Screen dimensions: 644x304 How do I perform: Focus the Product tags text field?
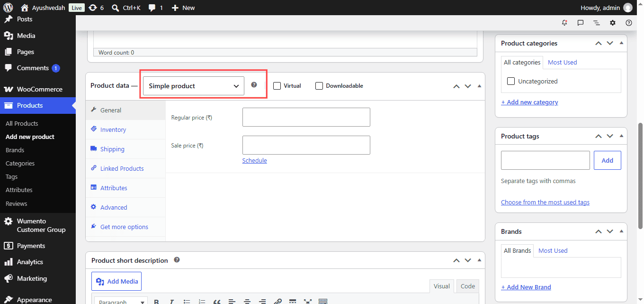click(546, 160)
